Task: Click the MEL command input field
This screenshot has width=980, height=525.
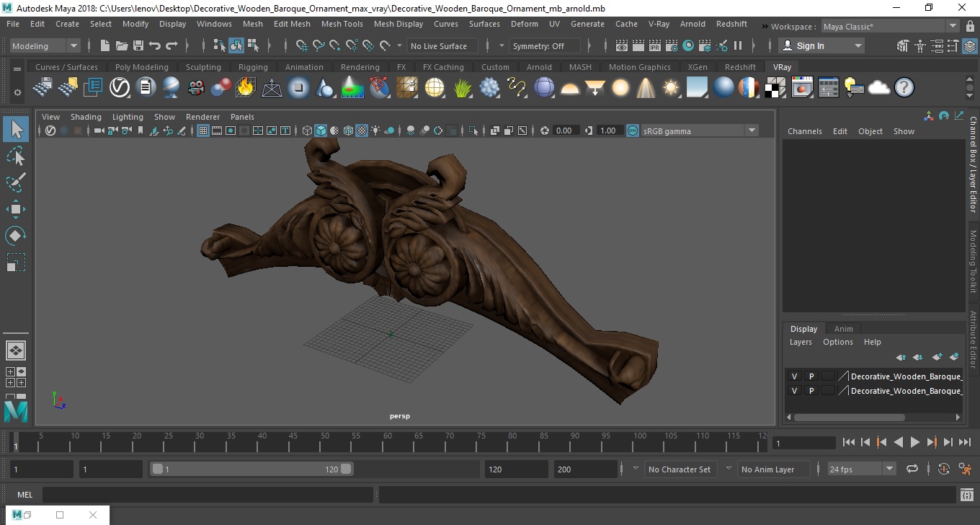Action: 208,495
